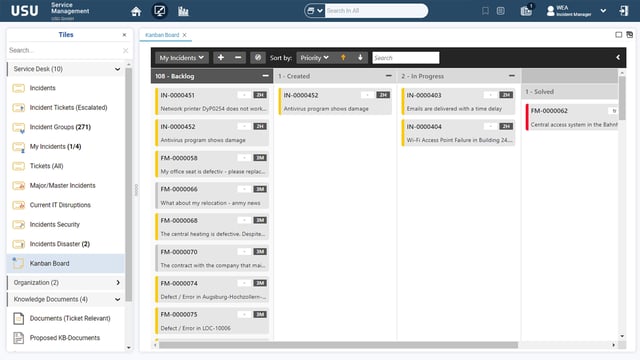This screenshot has width=640, height=360.
Task: Go to the Home page icon
Action: pos(136,11)
